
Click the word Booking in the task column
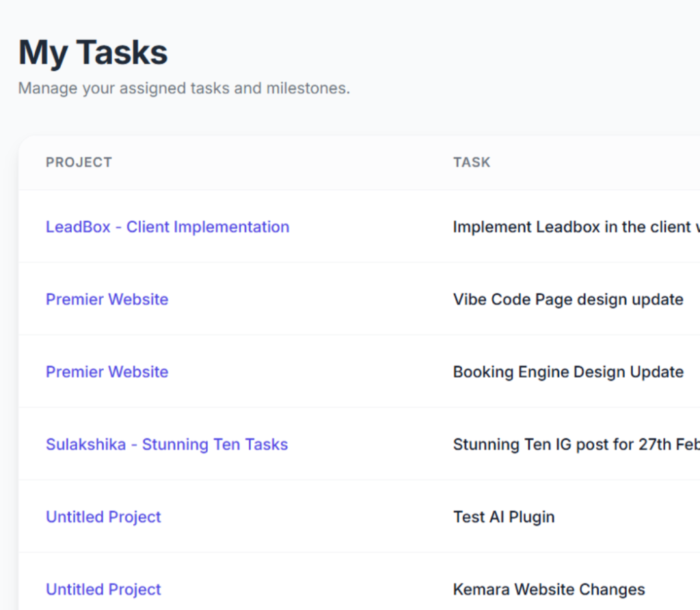(481, 372)
